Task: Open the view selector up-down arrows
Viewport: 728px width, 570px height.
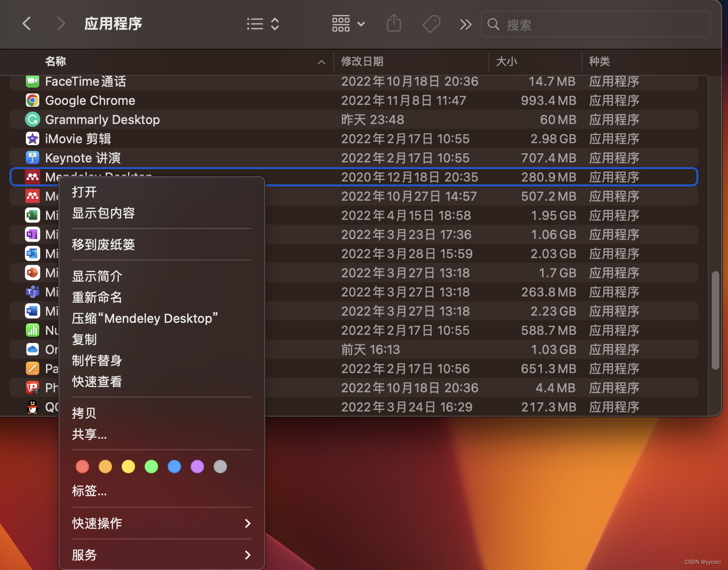Action: pyautogui.click(x=275, y=24)
